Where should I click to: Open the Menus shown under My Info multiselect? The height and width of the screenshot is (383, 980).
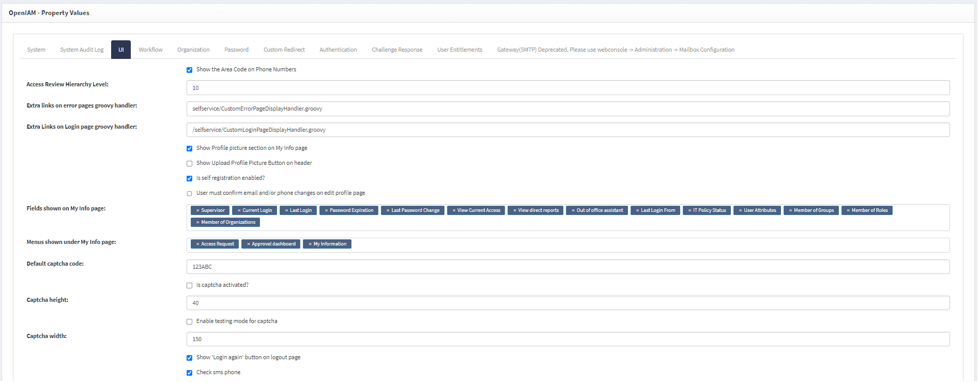tap(620, 245)
